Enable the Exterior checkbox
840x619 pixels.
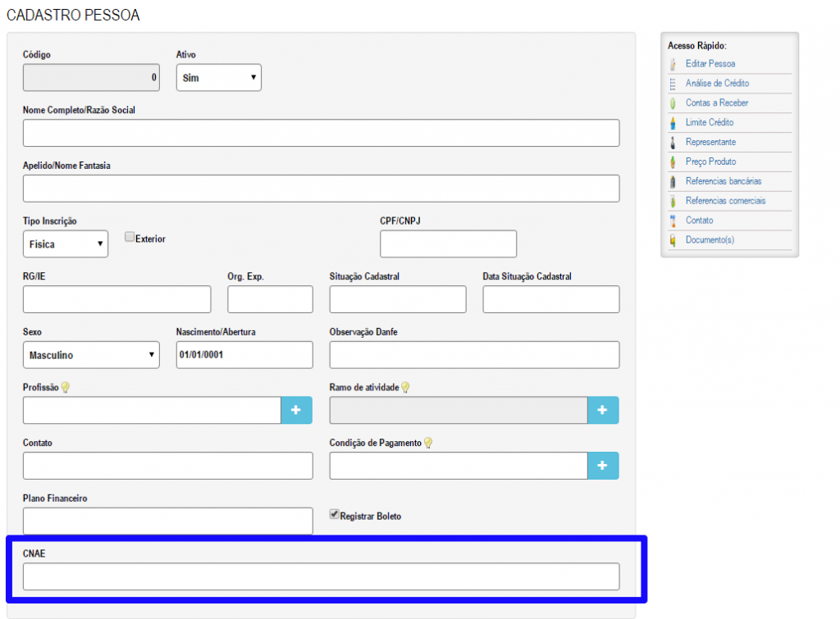coord(130,238)
